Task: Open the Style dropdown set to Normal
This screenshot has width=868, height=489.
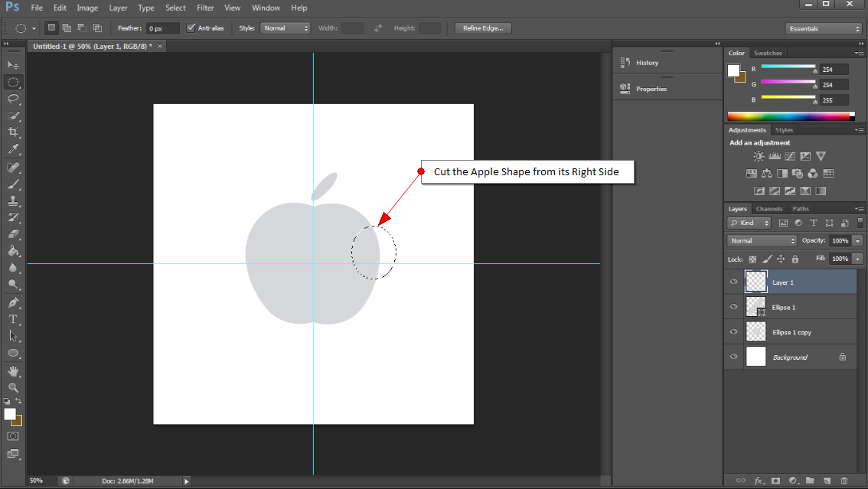Action: point(285,28)
